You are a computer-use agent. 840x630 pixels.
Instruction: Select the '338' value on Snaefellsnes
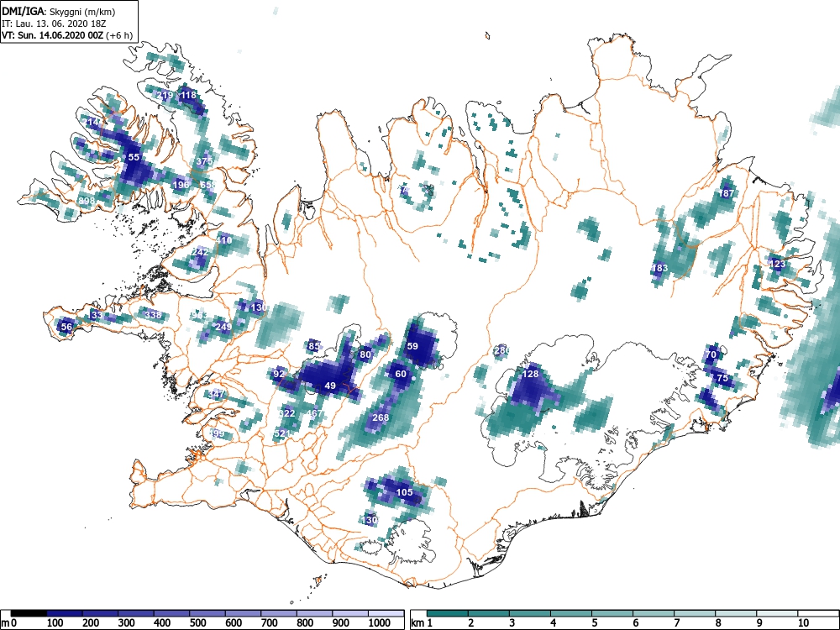pos(153,314)
